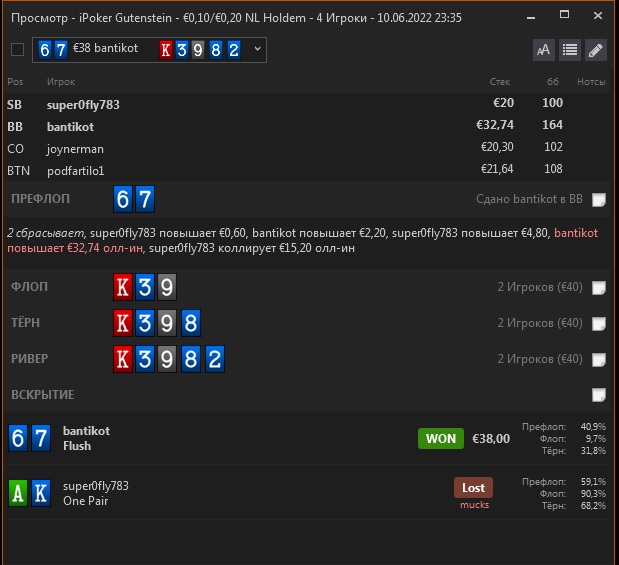Click the window title bar text
This screenshot has height=565, width=619.
click(x=236, y=18)
